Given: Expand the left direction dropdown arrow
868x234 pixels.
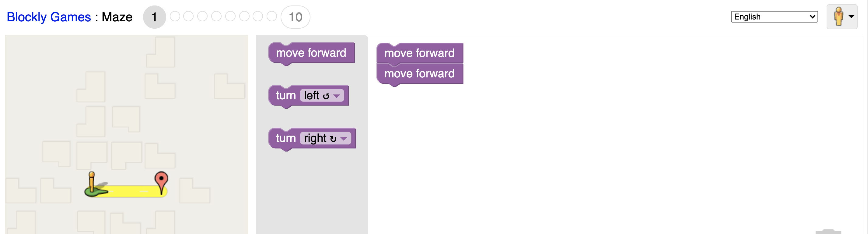Looking at the screenshot, I should [x=336, y=96].
